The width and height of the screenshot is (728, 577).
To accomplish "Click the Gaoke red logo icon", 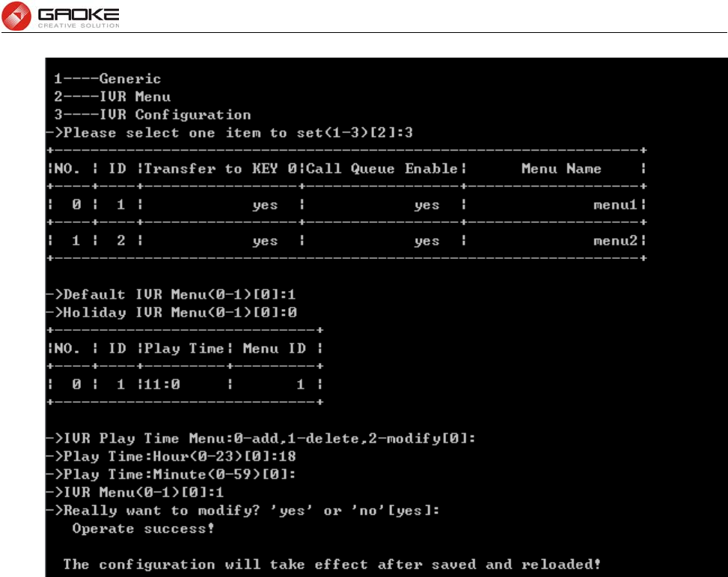I will (16, 16).
